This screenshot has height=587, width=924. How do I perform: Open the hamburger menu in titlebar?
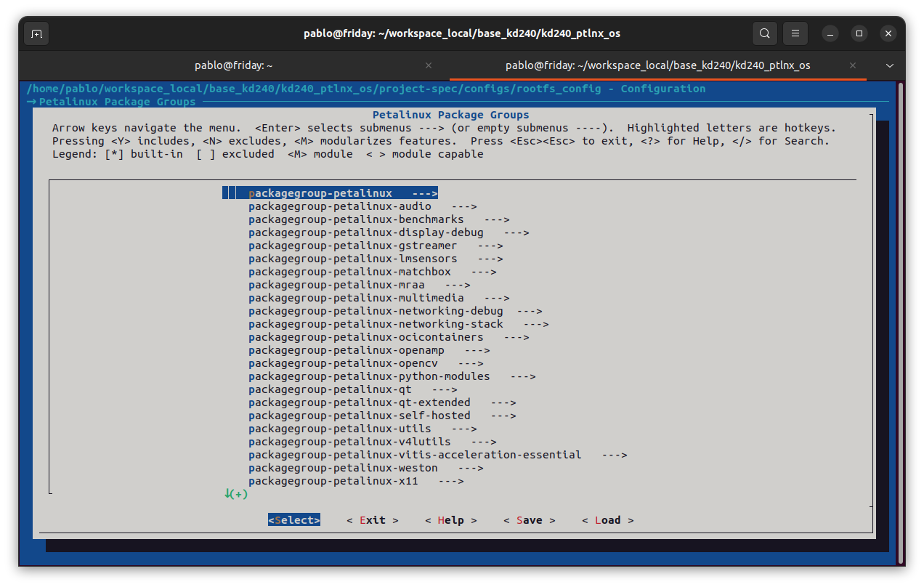(796, 33)
